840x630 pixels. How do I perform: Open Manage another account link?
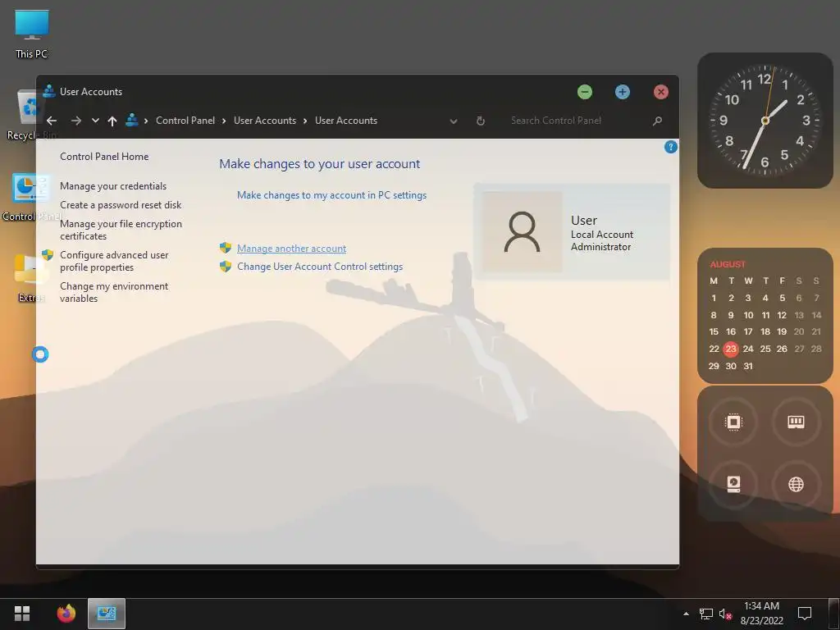(291, 249)
